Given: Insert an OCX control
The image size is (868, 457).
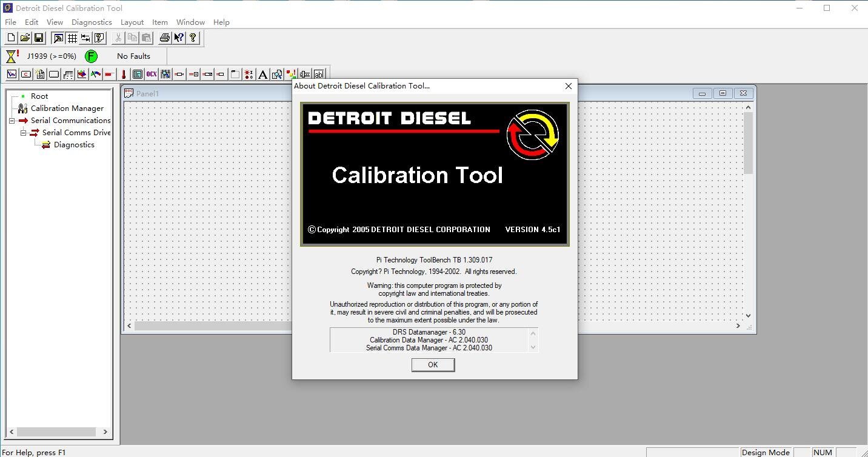Looking at the screenshot, I should (x=151, y=74).
